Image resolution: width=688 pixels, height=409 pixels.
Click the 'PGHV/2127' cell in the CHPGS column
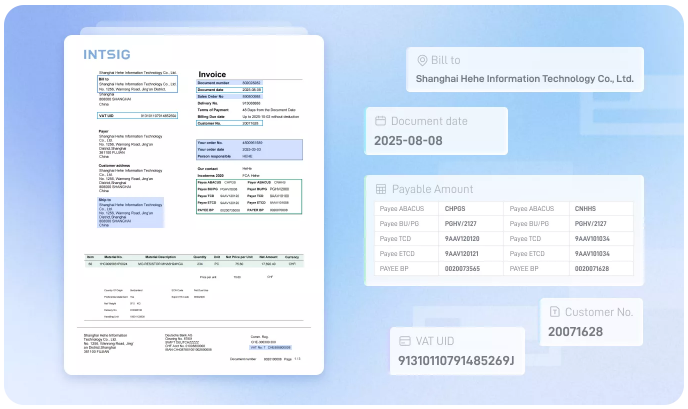[471, 224]
